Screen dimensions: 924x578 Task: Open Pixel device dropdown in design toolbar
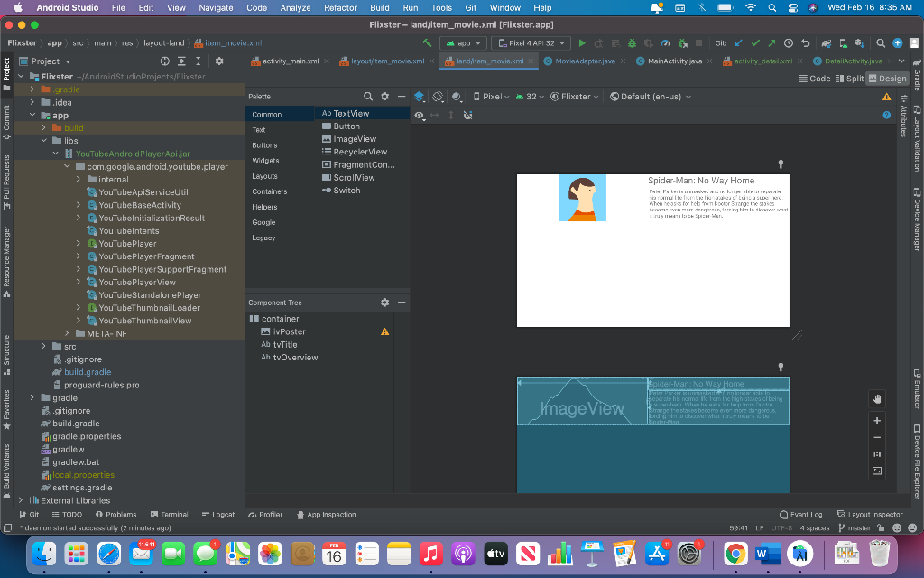pyautogui.click(x=492, y=97)
